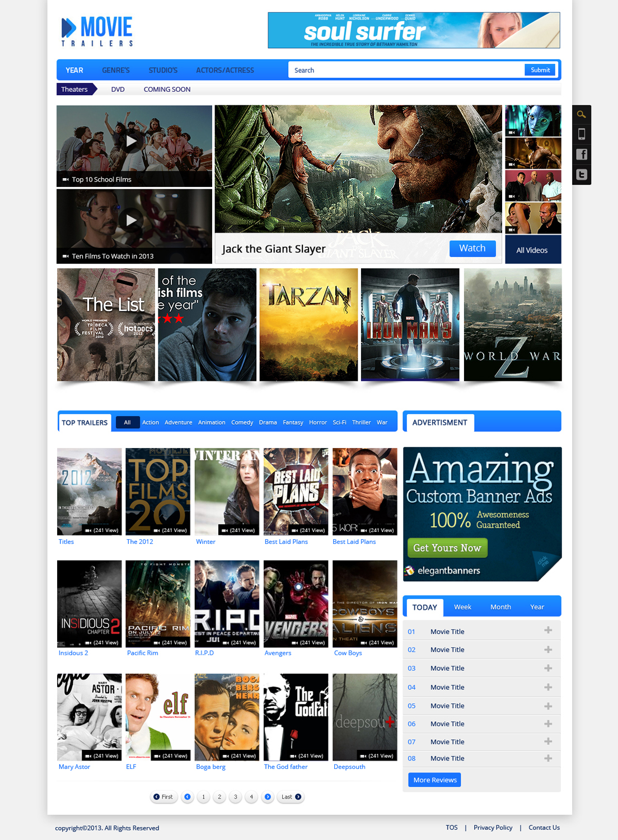This screenshot has height=840, width=618.
Task: Play the Ten Films To Watch in 2013 video
Action: pyautogui.click(x=131, y=220)
